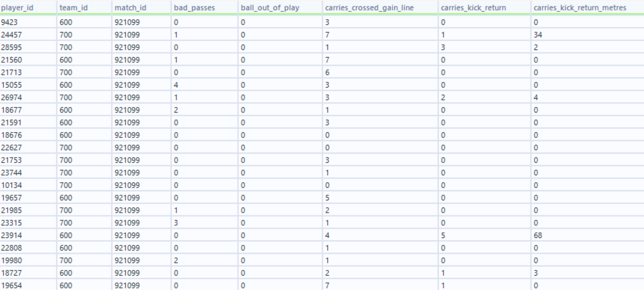This screenshot has height=290, width=644.
Task: Click team_id 700 in player 24457 row
Action: (84, 35)
